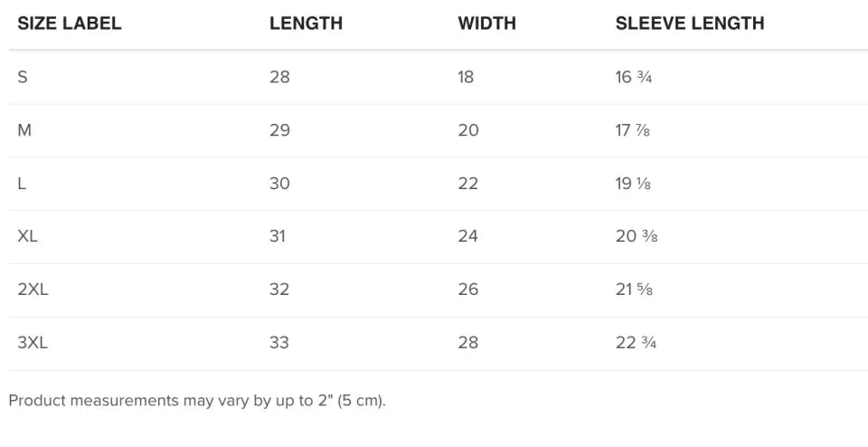Screen dimensions: 868x447
Task: Click the length value 28 for size S
Action: [279, 77]
